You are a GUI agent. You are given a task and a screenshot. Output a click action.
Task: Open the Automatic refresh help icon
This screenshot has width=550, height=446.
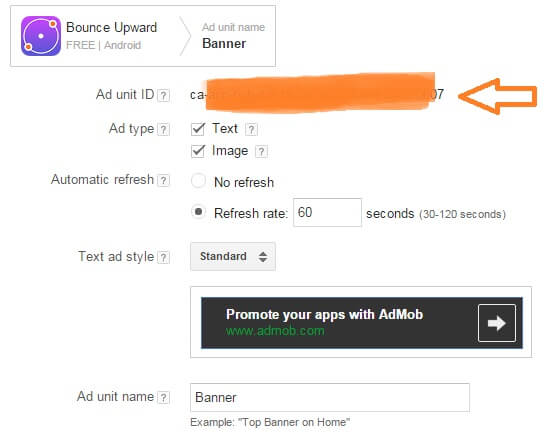pyautogui.click(x=163, y=181)
